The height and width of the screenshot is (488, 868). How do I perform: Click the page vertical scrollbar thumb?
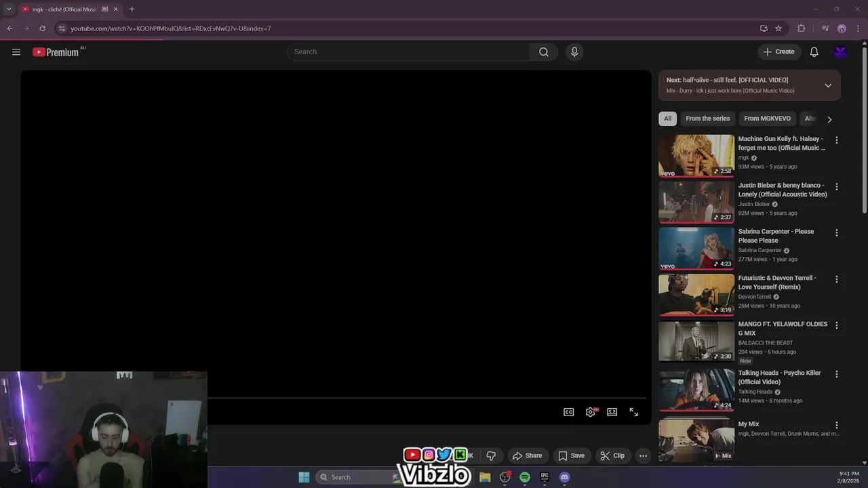865,129
